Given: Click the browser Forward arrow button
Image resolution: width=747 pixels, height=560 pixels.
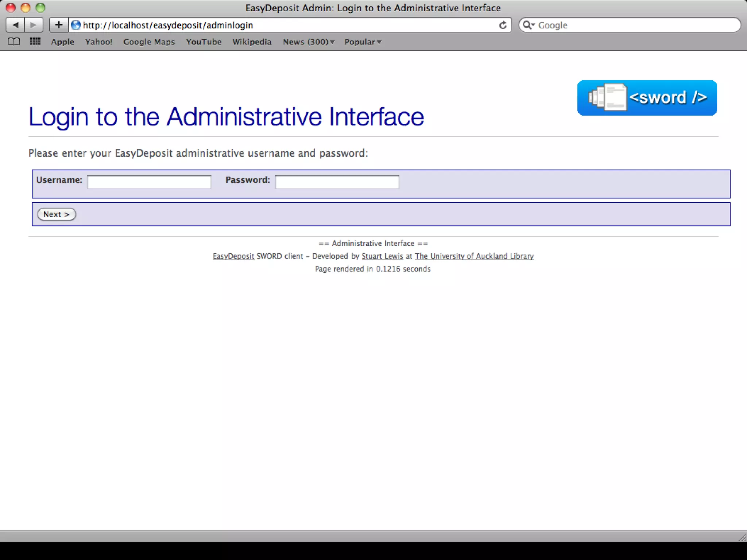Looking at the screenshot, I should tap(34, 25).
